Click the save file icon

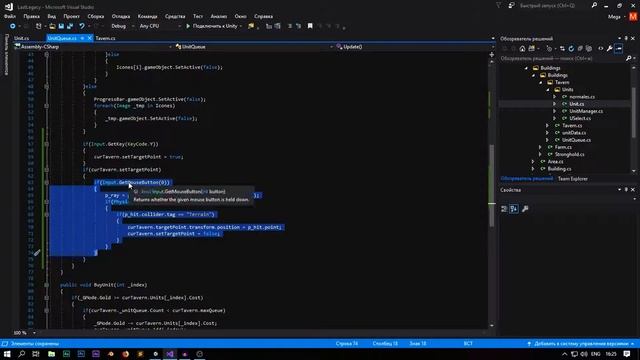coord(61,26)
